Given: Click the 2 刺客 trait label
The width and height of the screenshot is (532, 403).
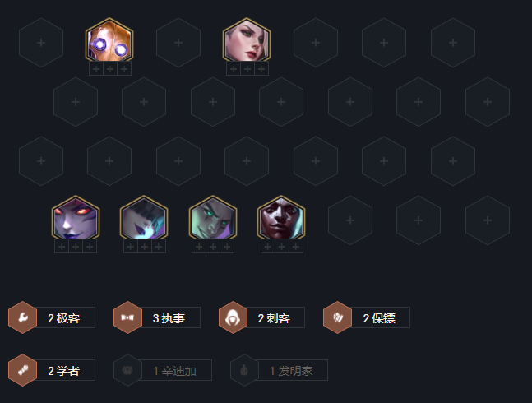Looking at the screenshot, I should point(274,317).
